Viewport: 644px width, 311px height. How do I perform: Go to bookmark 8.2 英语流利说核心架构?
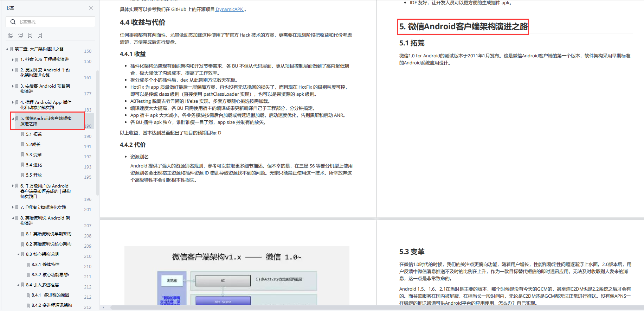coord(49,244)
